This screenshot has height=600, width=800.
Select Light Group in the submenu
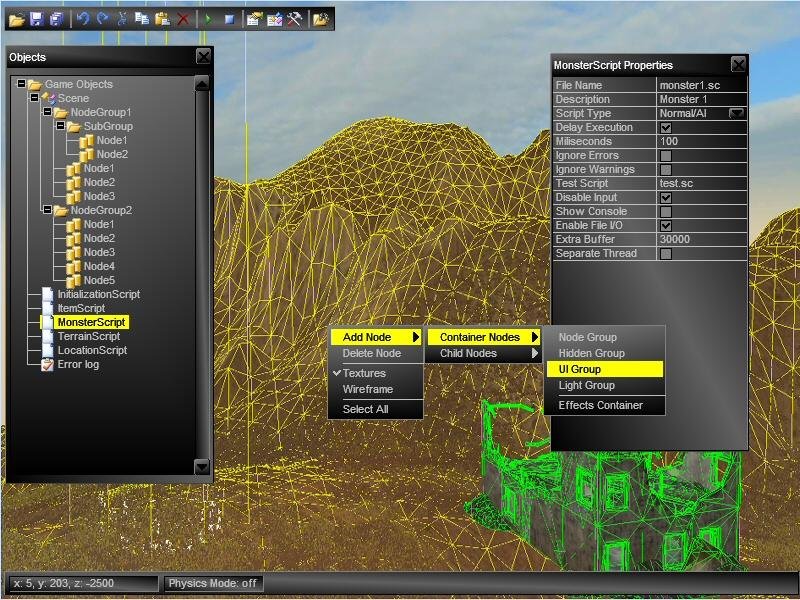click(605, 385)
